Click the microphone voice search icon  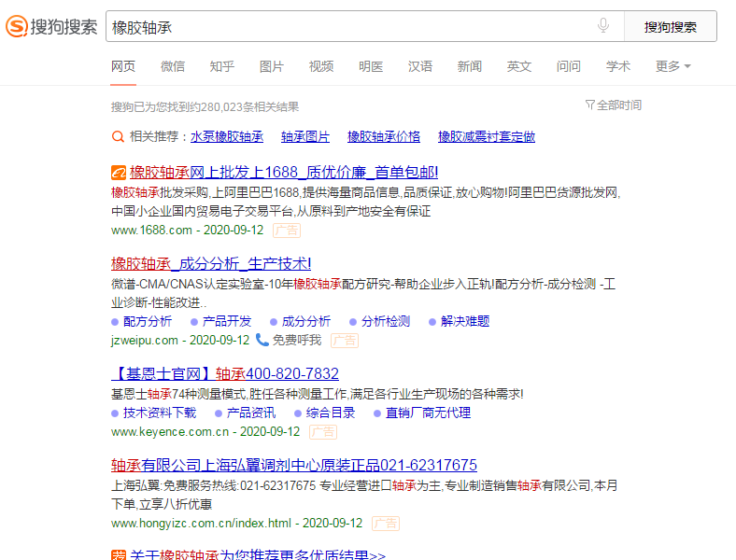603,26
